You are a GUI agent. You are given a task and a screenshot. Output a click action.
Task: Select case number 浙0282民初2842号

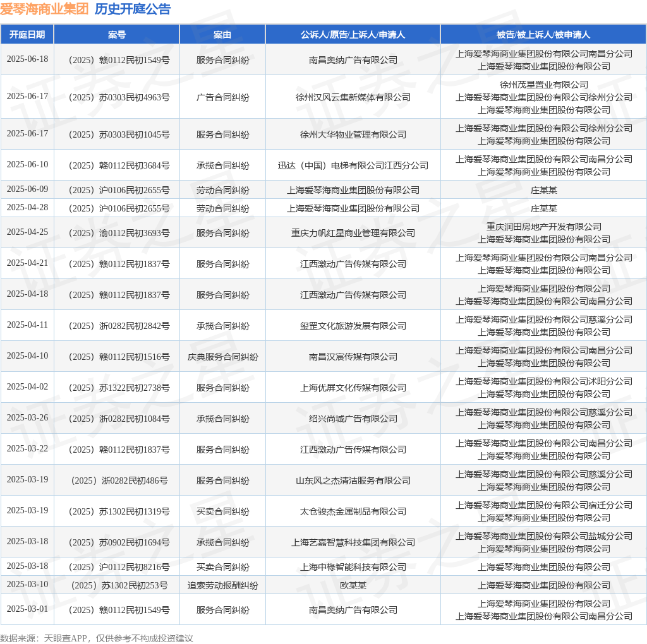click(x=119, y=326)
